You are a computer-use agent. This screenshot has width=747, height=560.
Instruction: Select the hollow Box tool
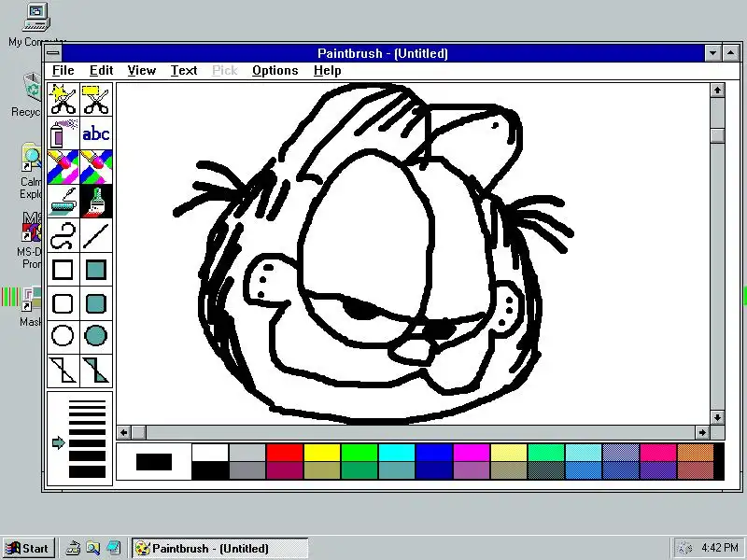pyautogui.click(x=63, y=269)
